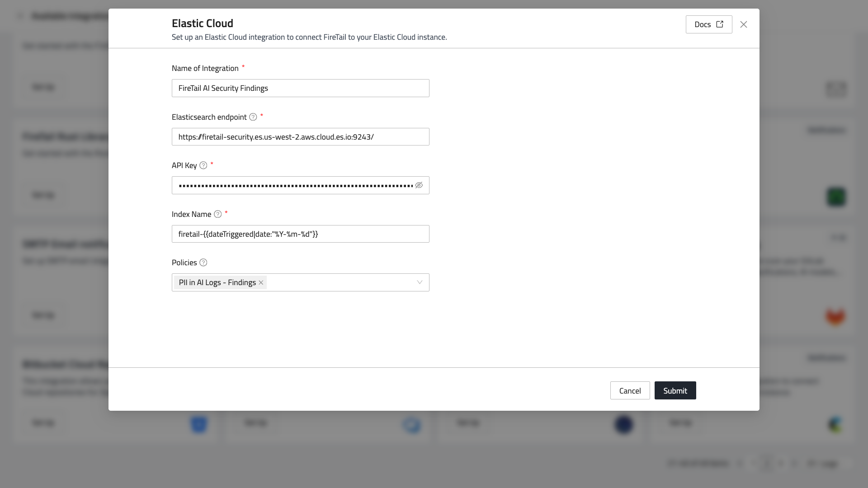This screenshot has width=868, height=488.
Task: Click the blurred orange GitLab fox icon
Action: (835, 316)
